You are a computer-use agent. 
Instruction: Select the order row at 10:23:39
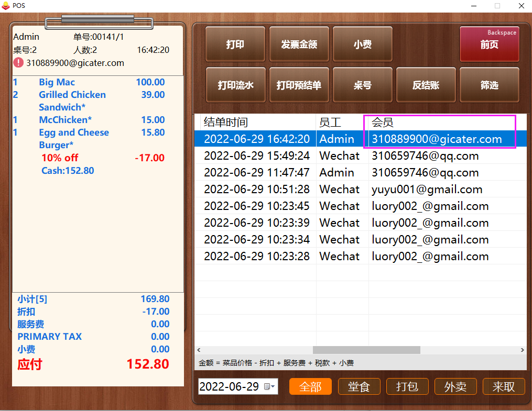tap(361, 223)
